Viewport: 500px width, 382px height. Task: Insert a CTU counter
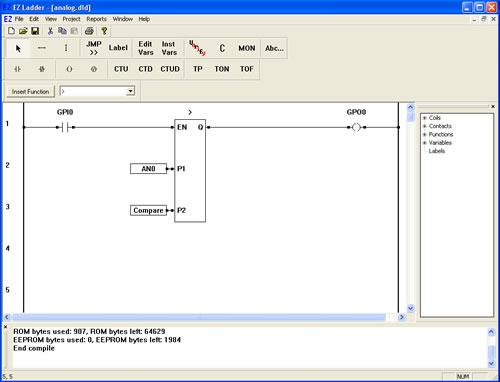(121, 69)
